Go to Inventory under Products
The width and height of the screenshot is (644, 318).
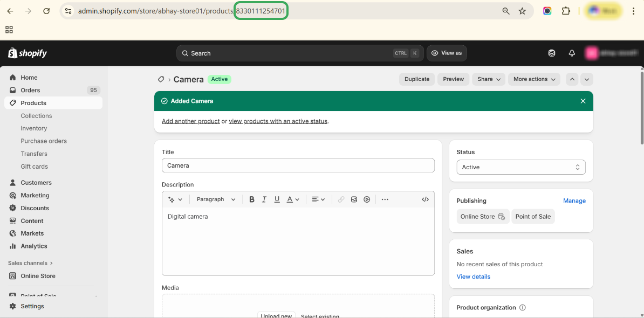[34, 128]
